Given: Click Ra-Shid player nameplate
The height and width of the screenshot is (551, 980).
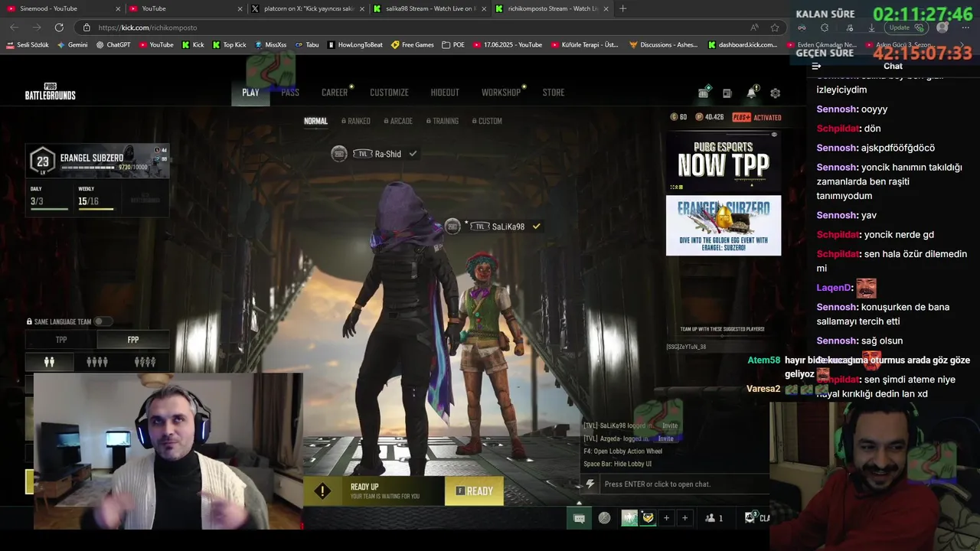Looking at the screenshot, I should coord(374,154).
